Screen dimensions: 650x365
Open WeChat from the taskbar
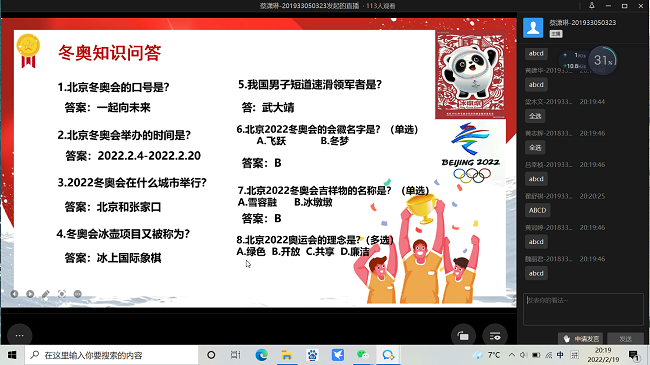(363, 355)
